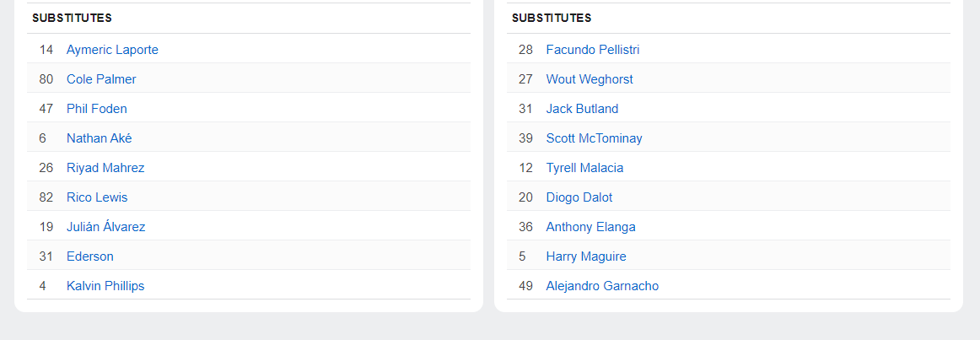
Task: Click the Cole Palmer link
Action: (x=101, y=79)
